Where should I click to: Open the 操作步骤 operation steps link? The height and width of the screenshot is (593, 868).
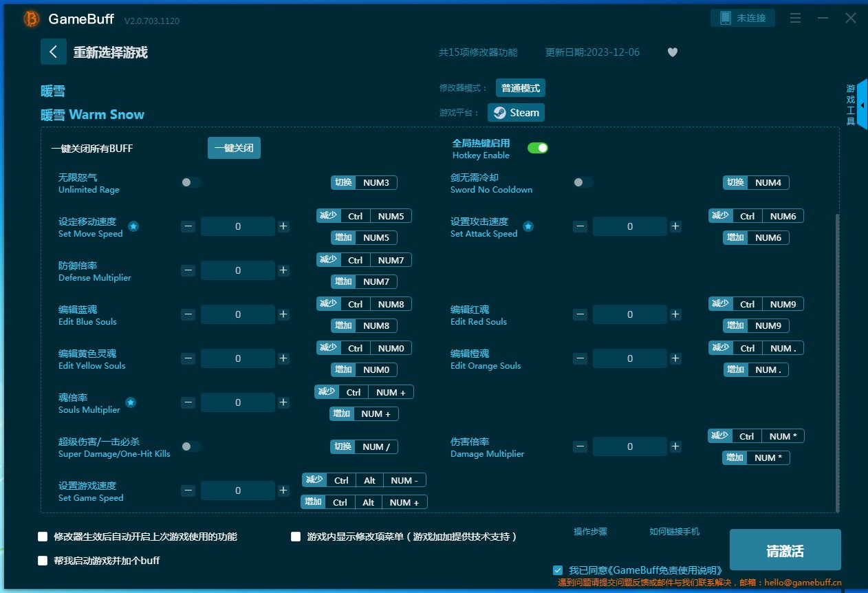click(591, 532)
